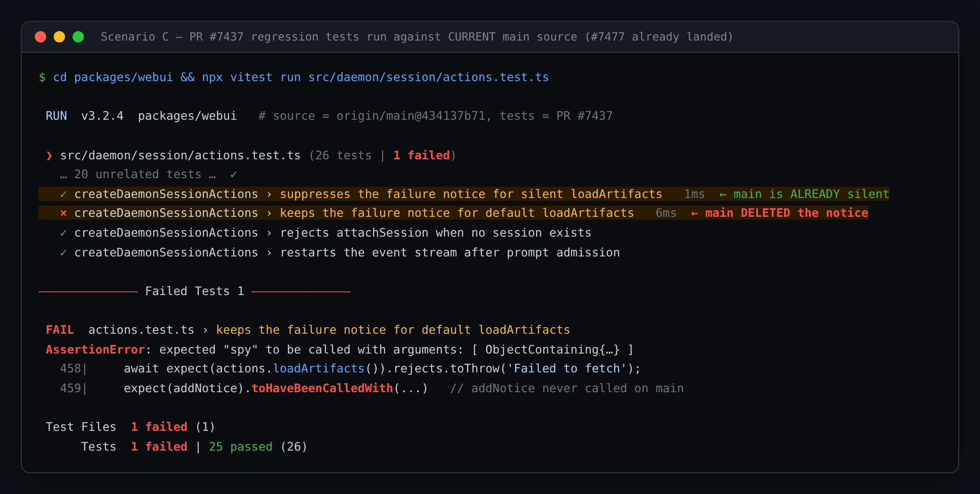The image size is (980, 494).
Task: Click 'packages/webui' next to the version number
Action: (x=188, y=116)
